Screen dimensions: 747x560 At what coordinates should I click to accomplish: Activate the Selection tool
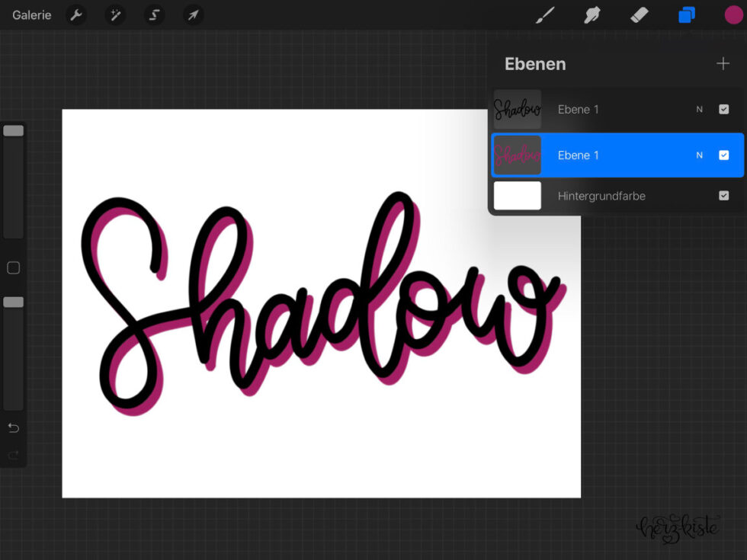click(154, 14)
